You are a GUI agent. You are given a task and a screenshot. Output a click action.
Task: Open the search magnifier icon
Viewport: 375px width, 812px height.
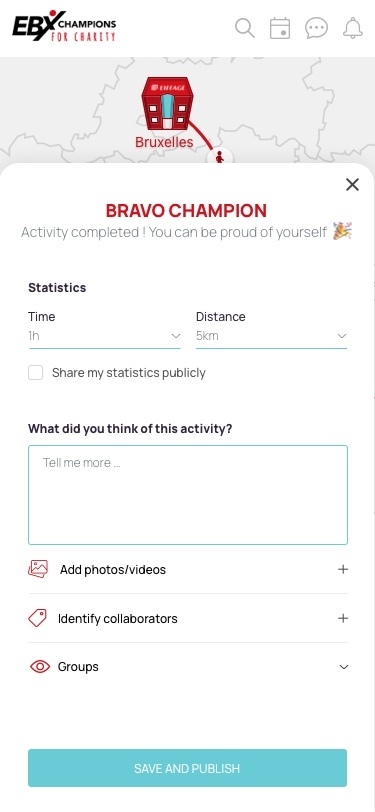point(244,28)
